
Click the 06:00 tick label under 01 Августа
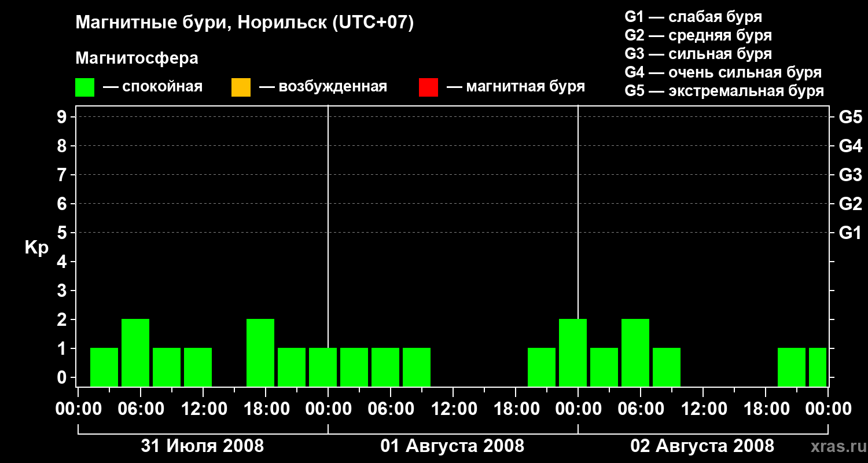[391, 409]
